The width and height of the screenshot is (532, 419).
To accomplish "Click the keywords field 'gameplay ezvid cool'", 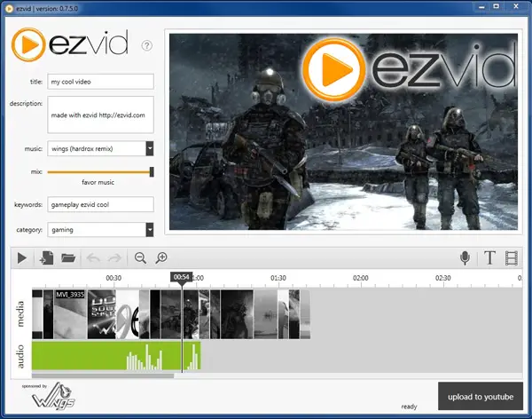I will coord(100,204).
